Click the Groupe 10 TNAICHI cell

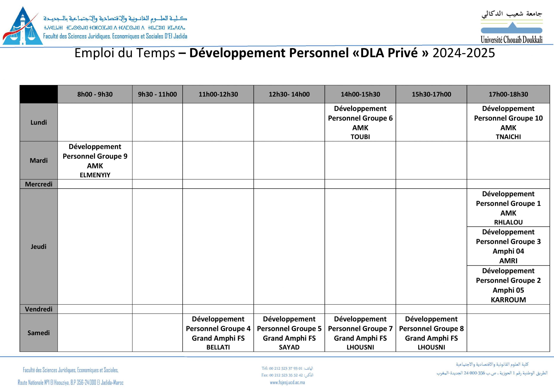(x=508, y=122)
